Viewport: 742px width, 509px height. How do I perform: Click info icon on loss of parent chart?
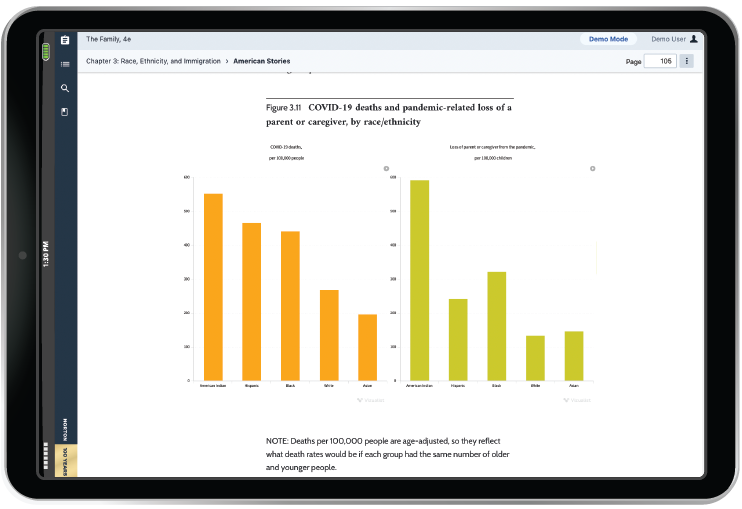point(592,169)
